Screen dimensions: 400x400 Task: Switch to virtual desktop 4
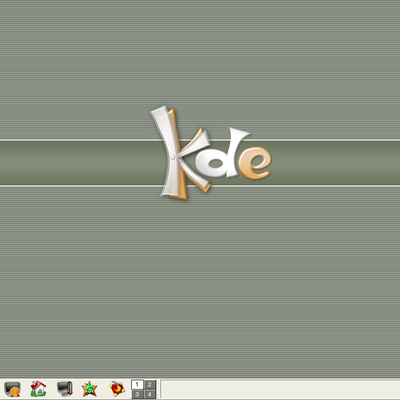point(150,394)
